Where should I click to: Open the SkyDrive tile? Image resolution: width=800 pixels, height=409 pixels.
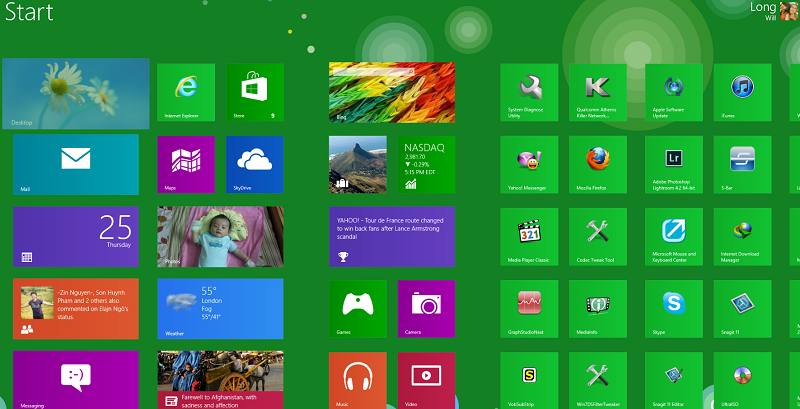tap(255, 164)
